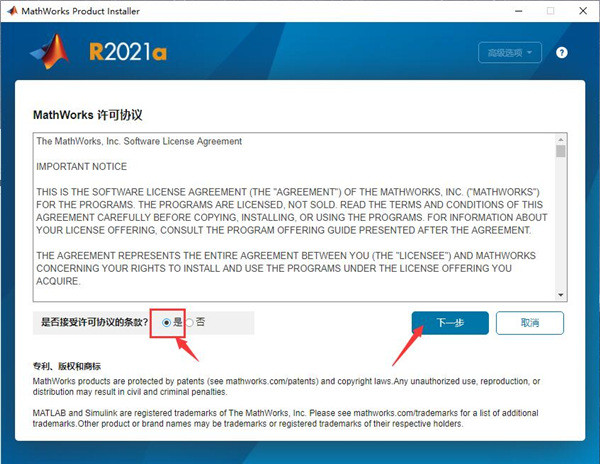This screenshot has width=600, height=464.
Task: Click the license scrollbar up arrow
Action: [x=561, y=140]
